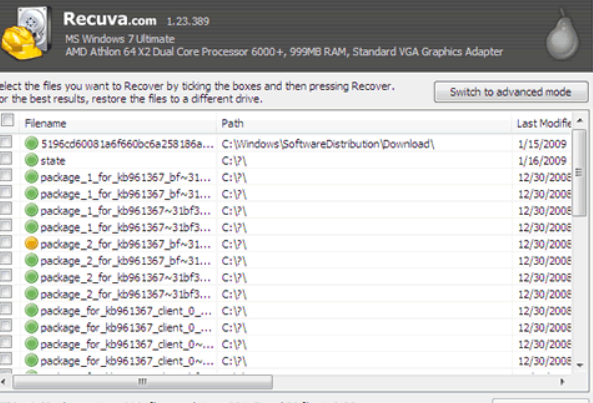Click the horizontal scrollbar right arrow

click(x=562, y=382)
